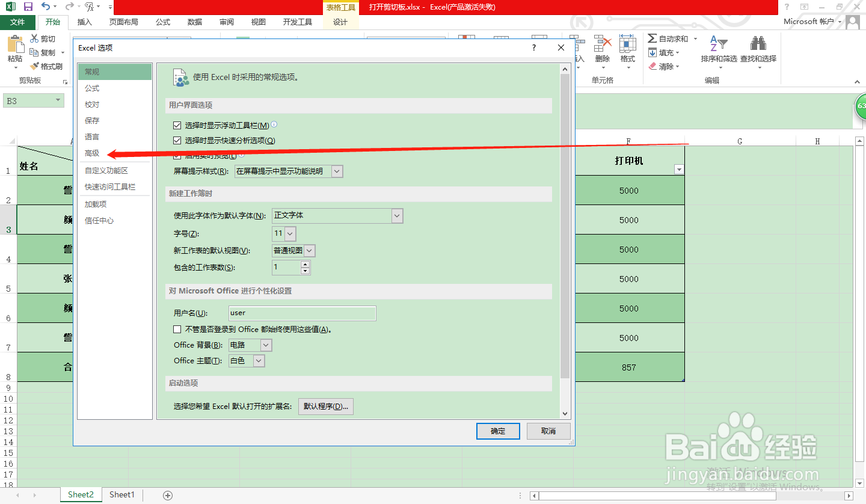The width and height of the screenshot is (866, 504).
Task: Click the Cut (剪切) scissors icon
Action: click(x=34, y=38)
